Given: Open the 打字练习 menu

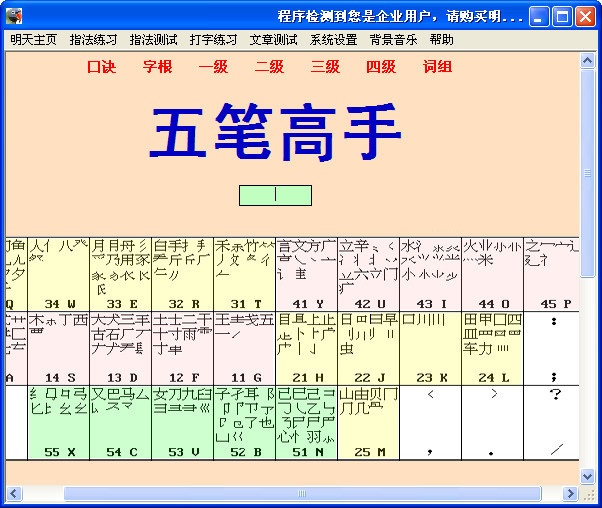Looking at the screenshot, I should click(213, 40).
